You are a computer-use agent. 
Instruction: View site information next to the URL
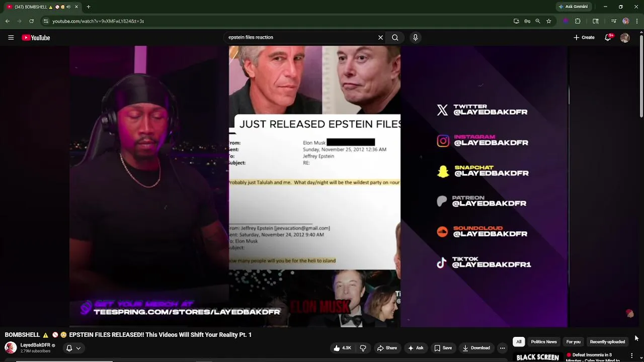click(46, 21)
